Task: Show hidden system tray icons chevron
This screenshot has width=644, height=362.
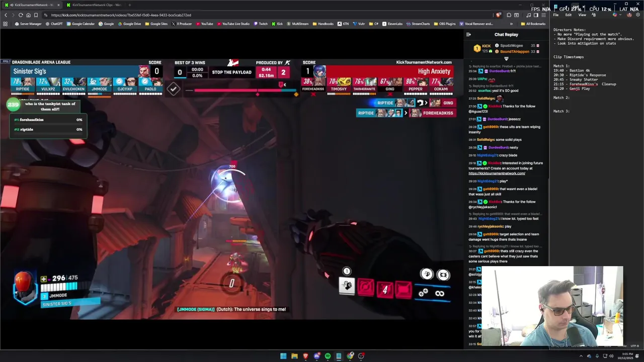Action: coord(581,356)
